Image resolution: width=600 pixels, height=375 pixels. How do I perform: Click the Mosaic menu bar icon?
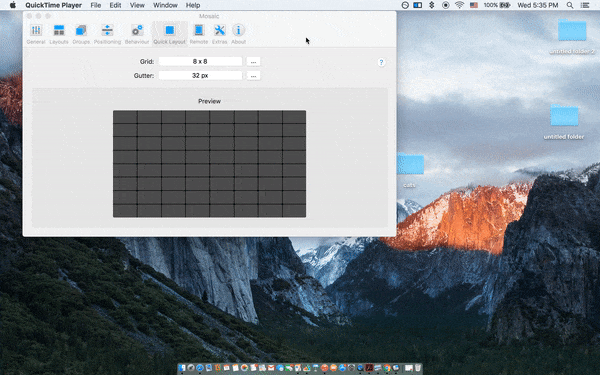(417, 5)
